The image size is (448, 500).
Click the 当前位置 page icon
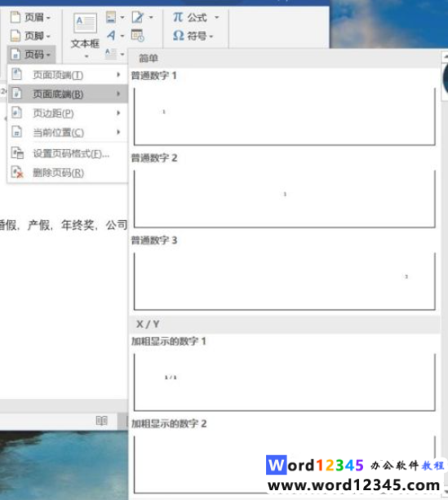pyautogui.click(x=16, y=131)
